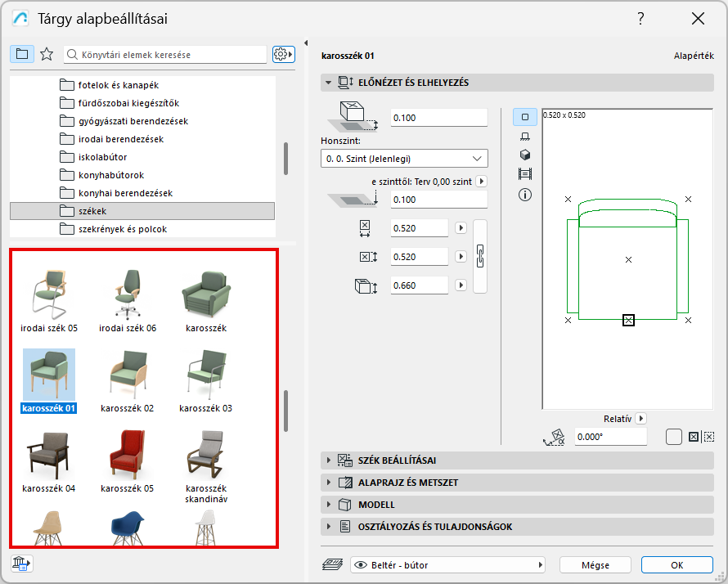This screenshot has height=584, width=728.
Task: Select the szekrények és polcok folder
Action: pyautogui.click(x=142, y=229)
